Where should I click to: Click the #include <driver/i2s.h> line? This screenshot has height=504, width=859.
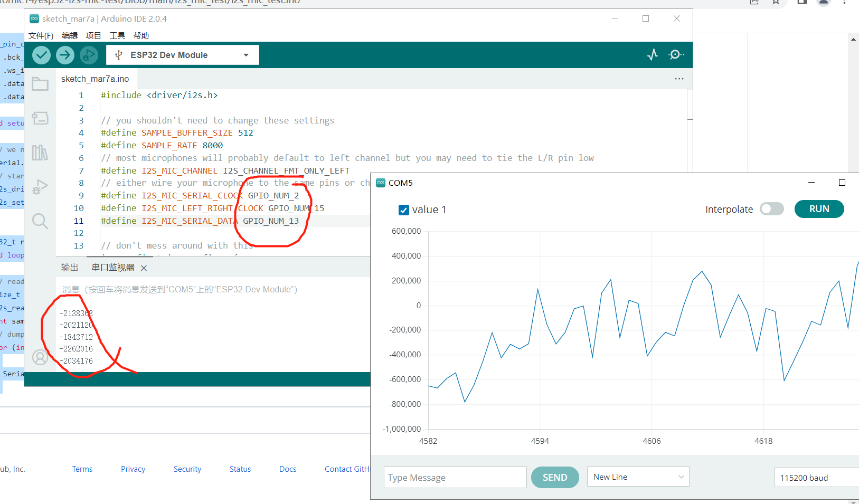(x=159, y=95)
